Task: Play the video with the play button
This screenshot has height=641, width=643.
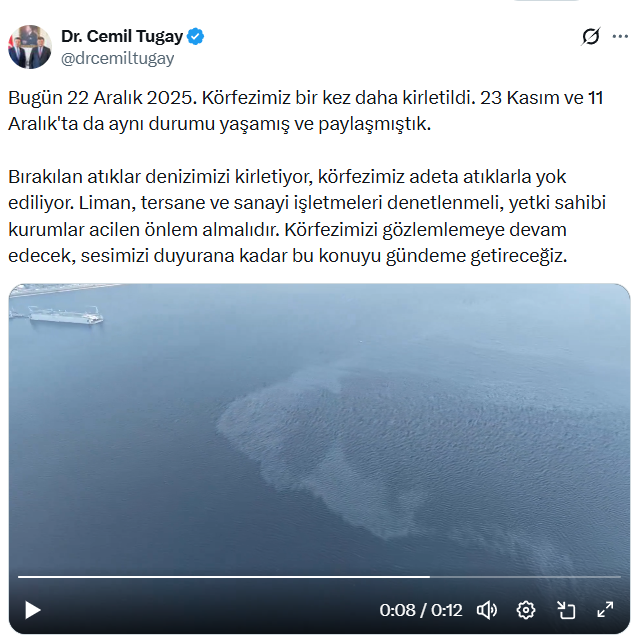Action: (x=32, y=610)
